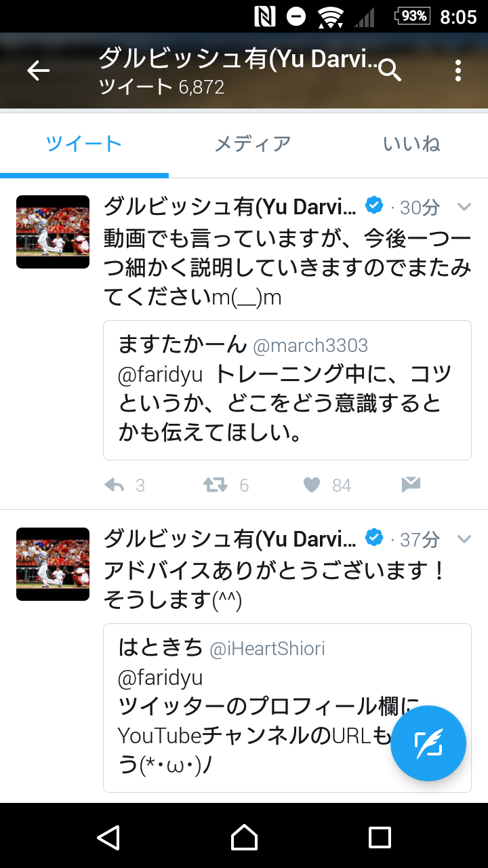The height and width of the screenshot is (868, 488).
Task: Tap the back arrow in header
Action: pyautogui.click(x=39, y=71)
